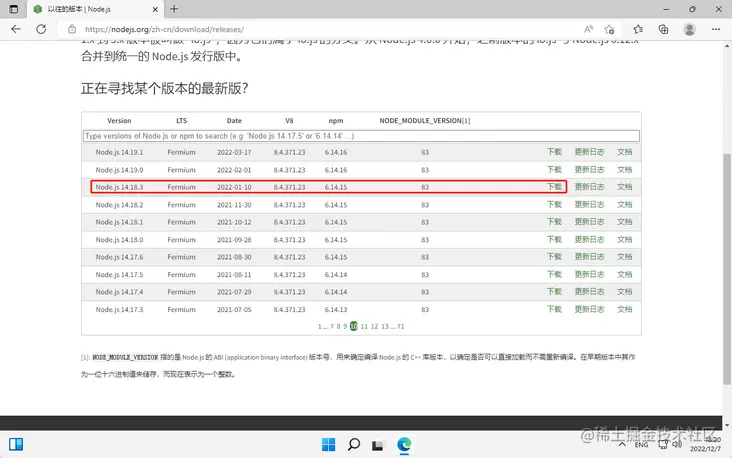Go to pagination page 11

tap(364, 326)
